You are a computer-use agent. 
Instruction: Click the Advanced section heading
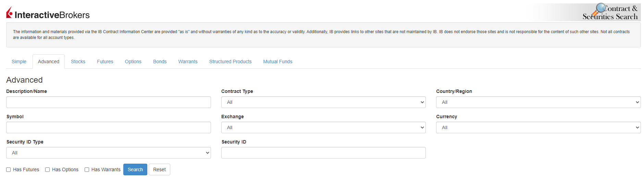(24, 80)
